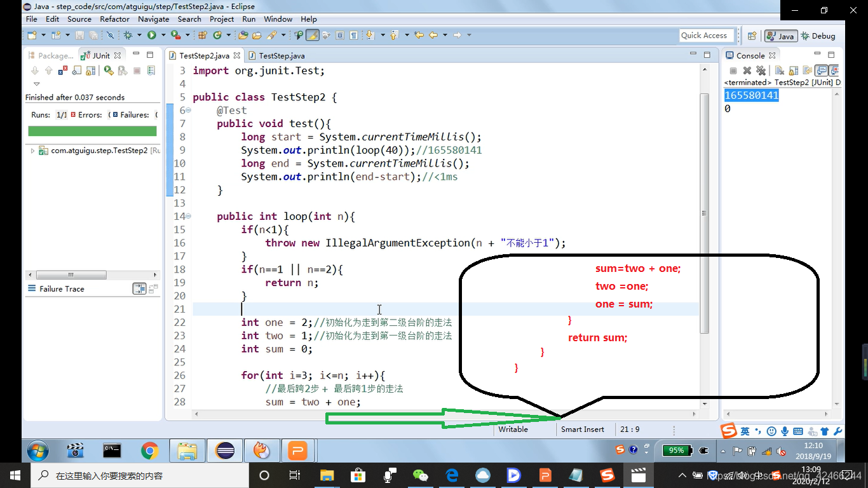The height and width of the screenshot is (488, 868).
Task: Open the New file dropdown arrow
Action: [x=43, y=35]
